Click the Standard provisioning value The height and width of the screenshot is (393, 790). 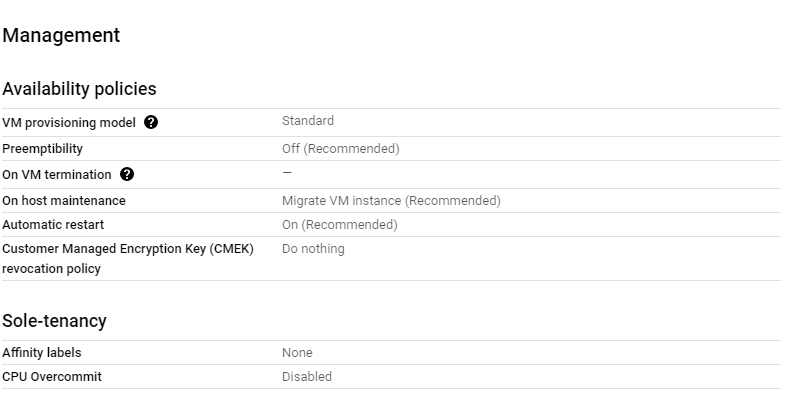pos(308,121)
